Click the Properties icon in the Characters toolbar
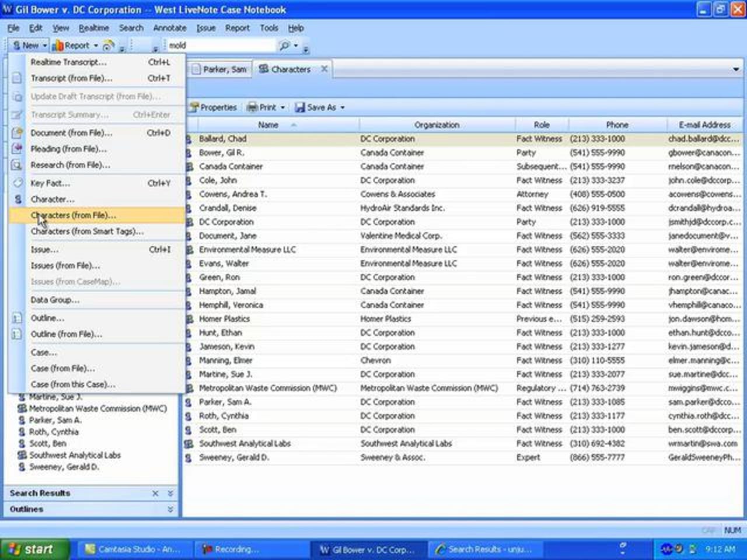Viewport: 747px width, 560px height. [x=193, y=107]
